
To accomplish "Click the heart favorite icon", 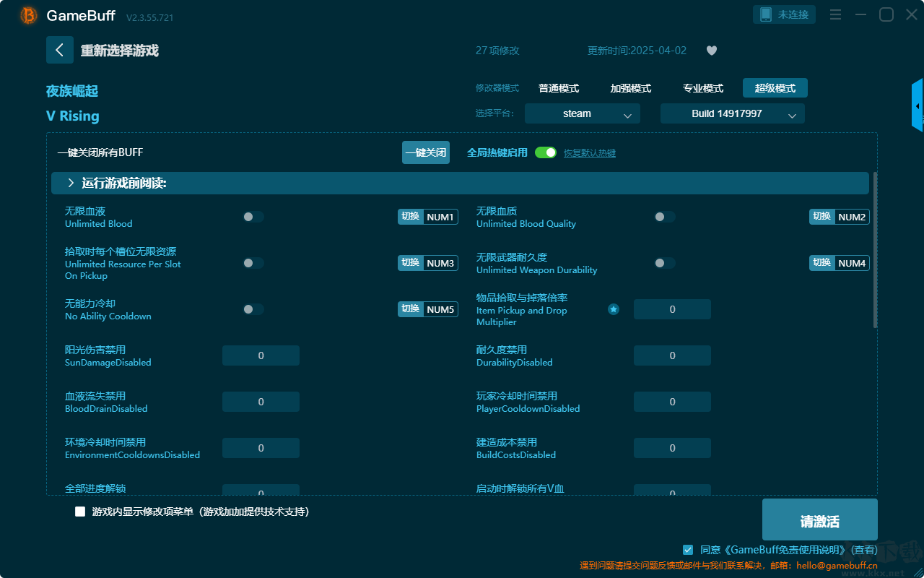I will point(711,51).
